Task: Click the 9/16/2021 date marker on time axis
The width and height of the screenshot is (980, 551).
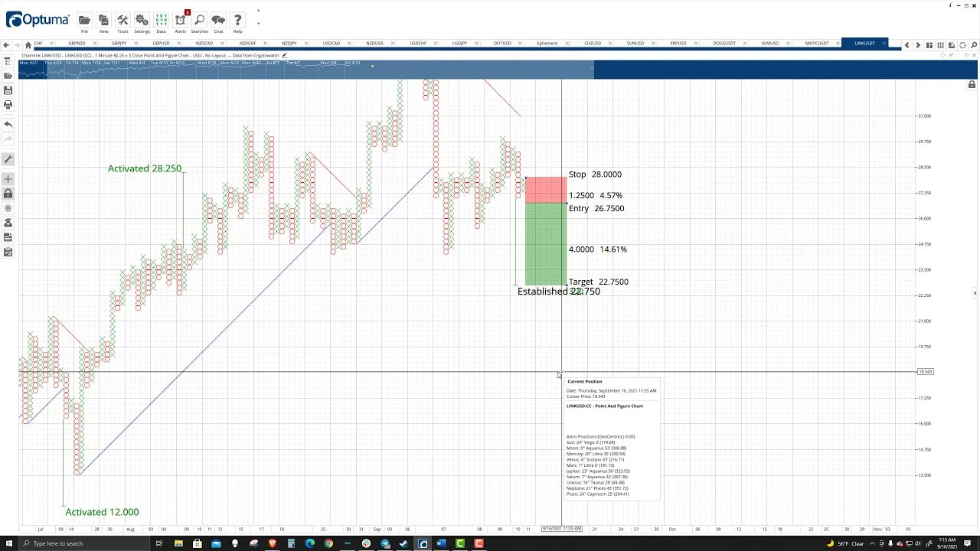Action: [562, 529]
